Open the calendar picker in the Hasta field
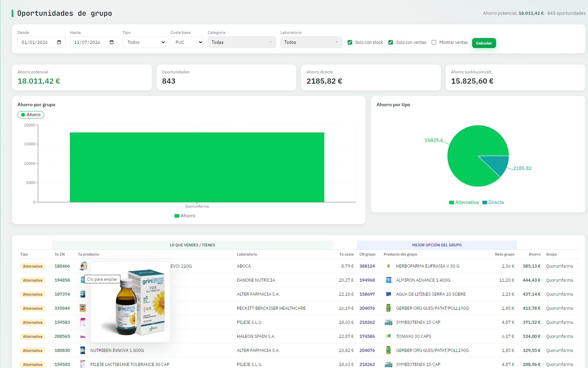 (x=111, y=42)
